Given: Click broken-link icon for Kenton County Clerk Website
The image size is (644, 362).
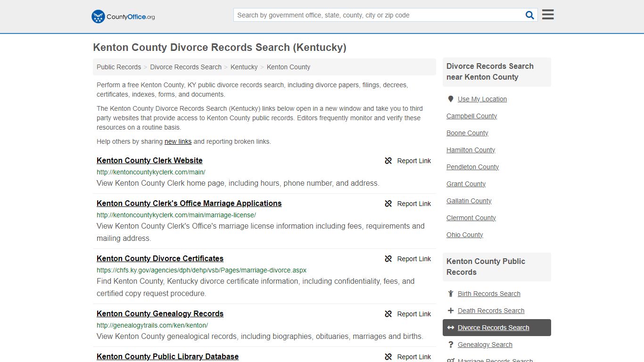Looking at the screenshot, I should point(388,161).
